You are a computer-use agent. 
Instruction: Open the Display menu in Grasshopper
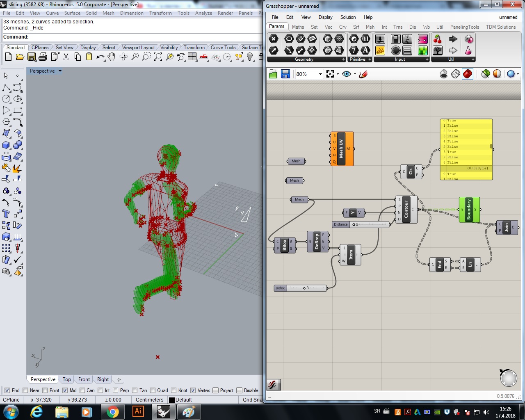(325, 17)
